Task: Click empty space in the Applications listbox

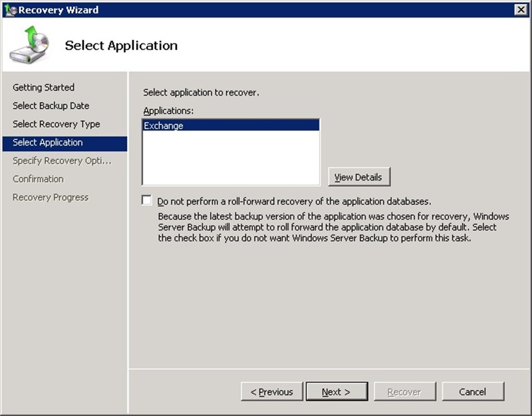Action: pos(231,160)
